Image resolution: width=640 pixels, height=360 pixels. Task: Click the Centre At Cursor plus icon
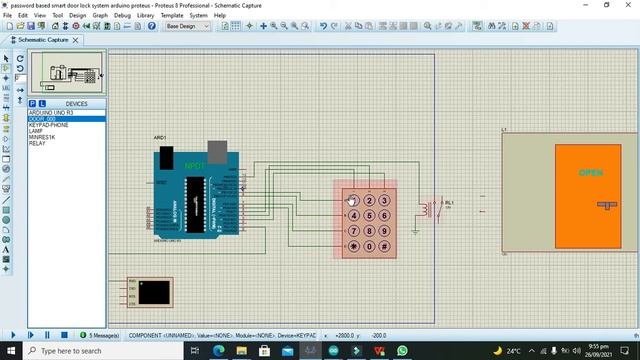point(263,26)
